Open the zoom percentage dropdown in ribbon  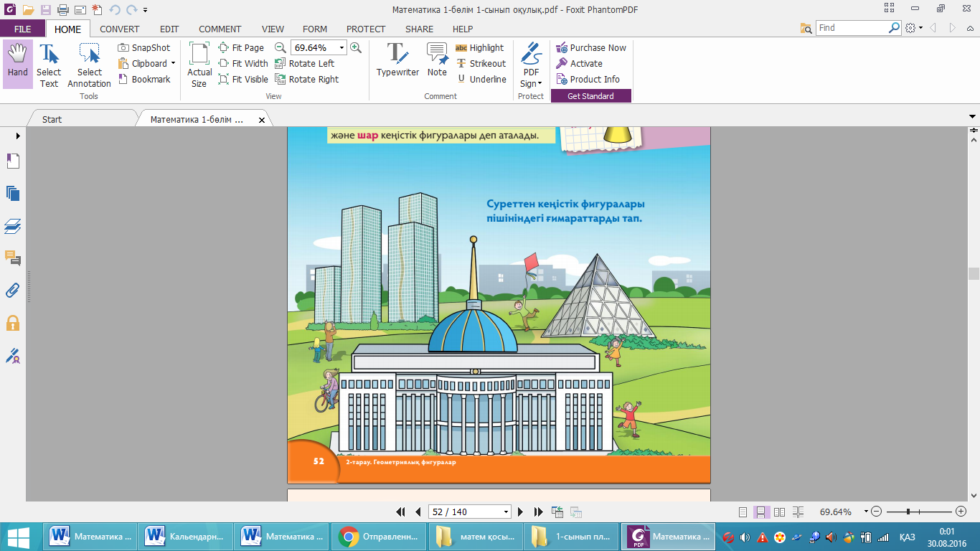coord(341,48)
